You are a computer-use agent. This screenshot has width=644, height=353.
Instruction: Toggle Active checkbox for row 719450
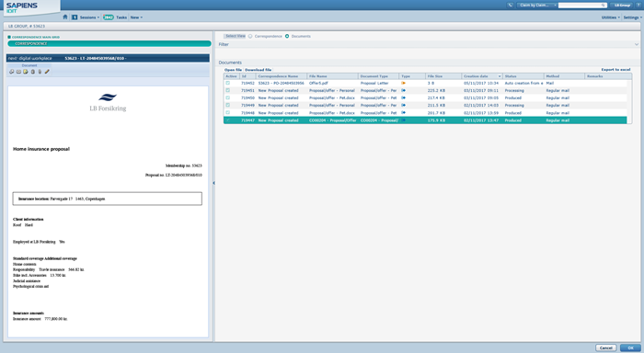[x=228, y=97]
